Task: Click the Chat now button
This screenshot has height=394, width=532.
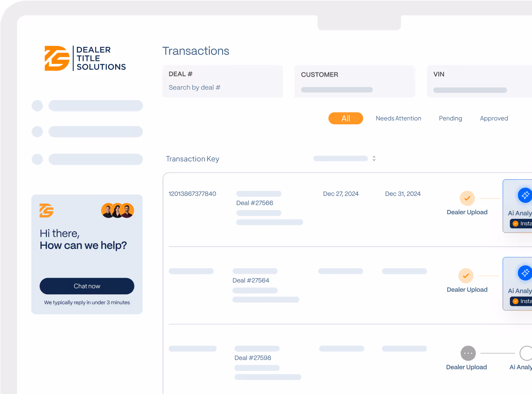Action: pyautogui.click(x=87, y=286)
